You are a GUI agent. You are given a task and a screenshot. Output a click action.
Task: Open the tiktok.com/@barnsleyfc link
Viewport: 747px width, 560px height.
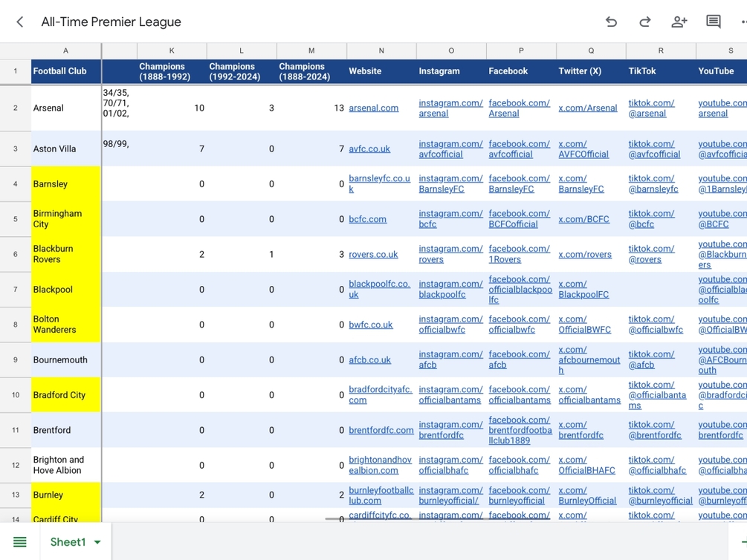click(x=653, y=183)
